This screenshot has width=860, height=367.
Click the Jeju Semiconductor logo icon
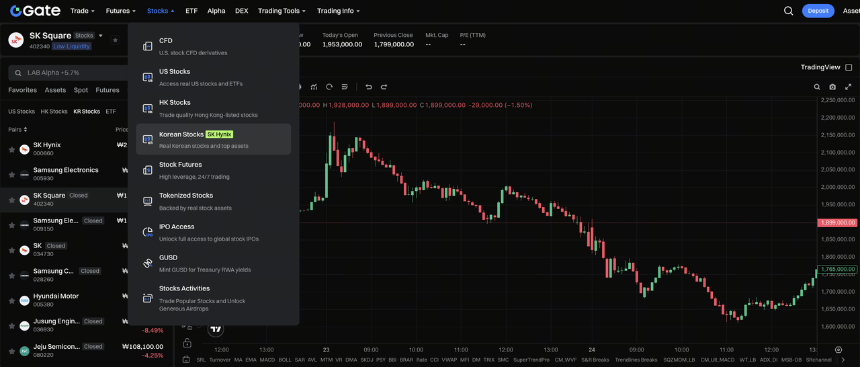point(24,351)
